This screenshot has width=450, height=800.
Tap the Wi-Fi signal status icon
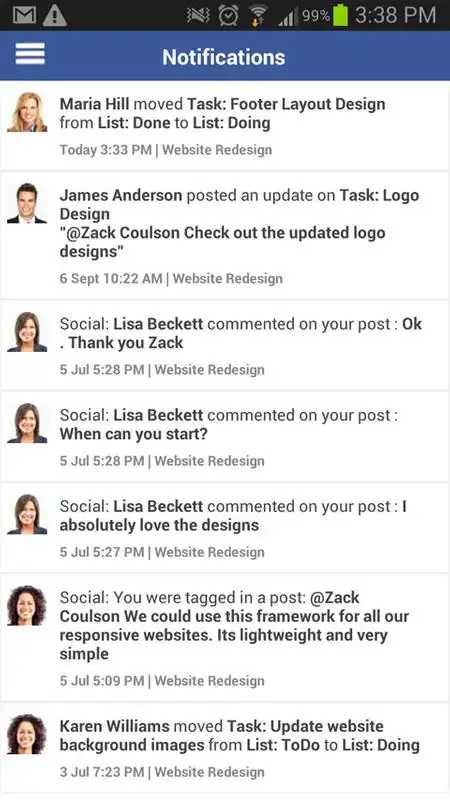point(258,16)
